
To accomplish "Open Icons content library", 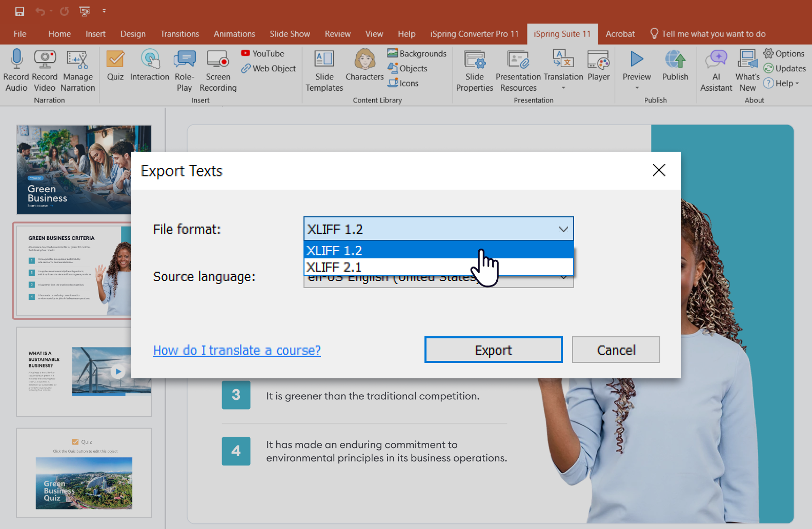I will point(403,83).
